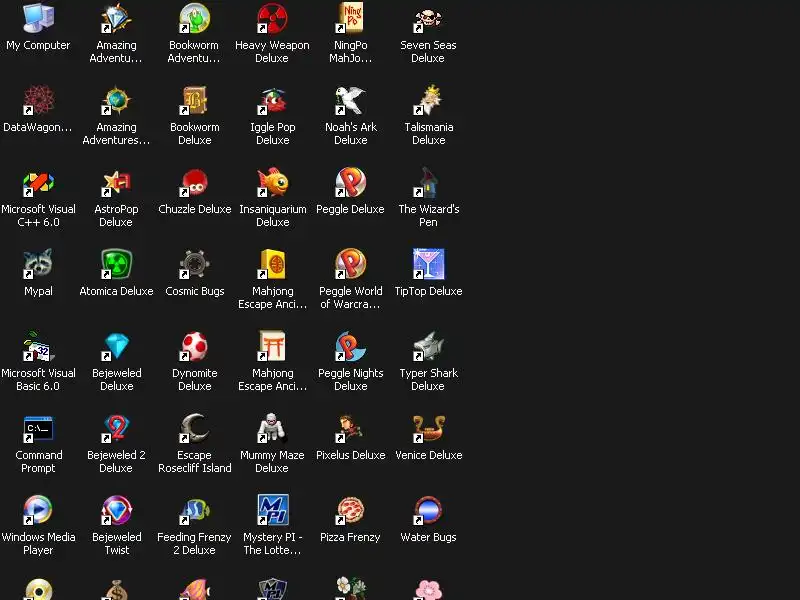
Task: Select the Iggle Pop Deluxe shortcut
Action: [272, 100]
